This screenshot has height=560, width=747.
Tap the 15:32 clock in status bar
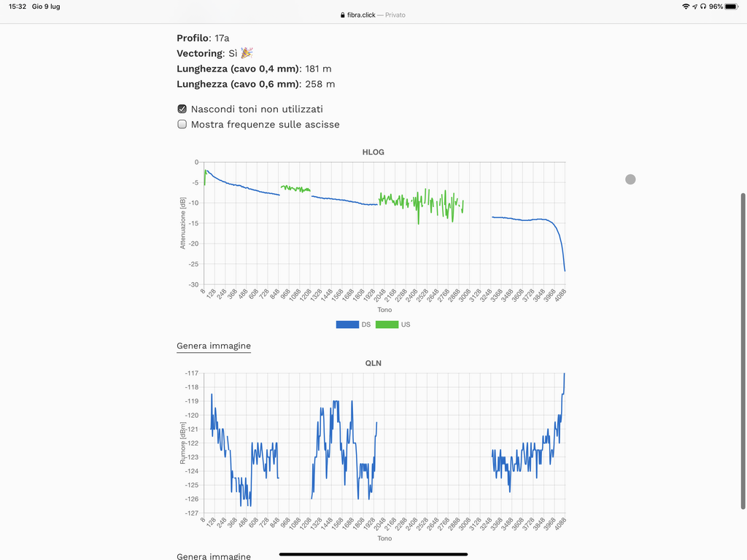(x=18, y=6)
